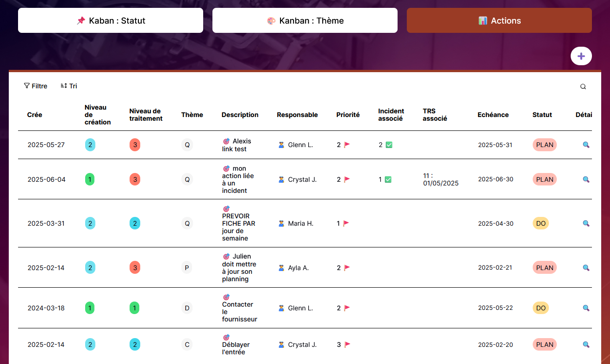Click priority flag in Déblayer l'entrée row
The image size is (610, 364).
[347, 345]
